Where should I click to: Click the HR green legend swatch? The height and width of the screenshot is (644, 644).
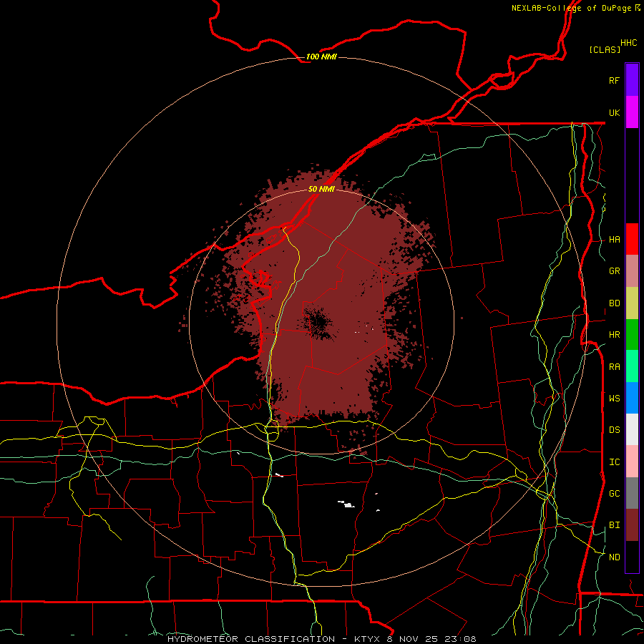coord(632,335)
